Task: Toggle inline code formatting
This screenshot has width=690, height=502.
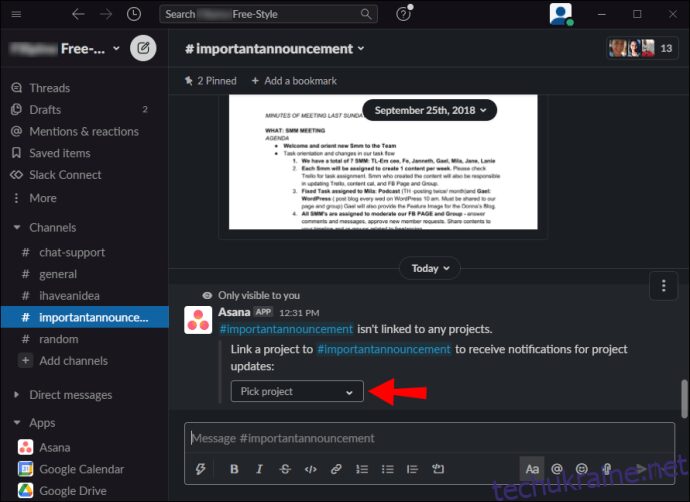Action: 310,469
